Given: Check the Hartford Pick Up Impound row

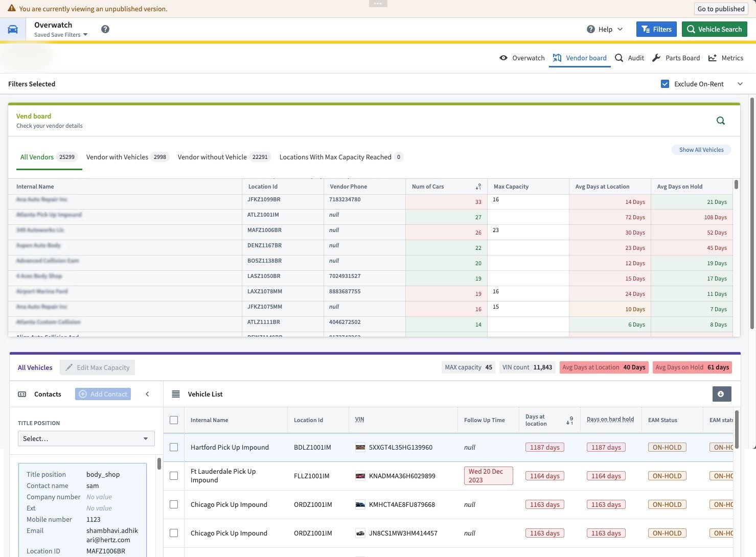Looking at the screenshot, I should tap(174, 447).
